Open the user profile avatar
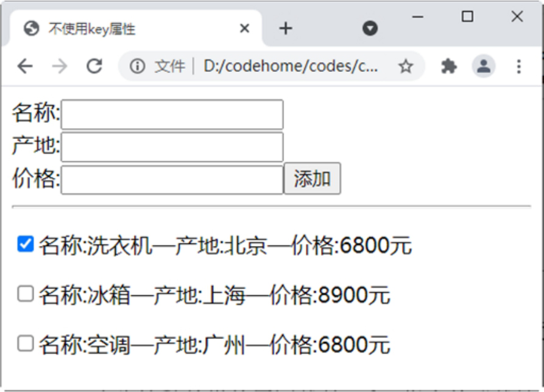544x392 pixels. click(x=484, y=66)
